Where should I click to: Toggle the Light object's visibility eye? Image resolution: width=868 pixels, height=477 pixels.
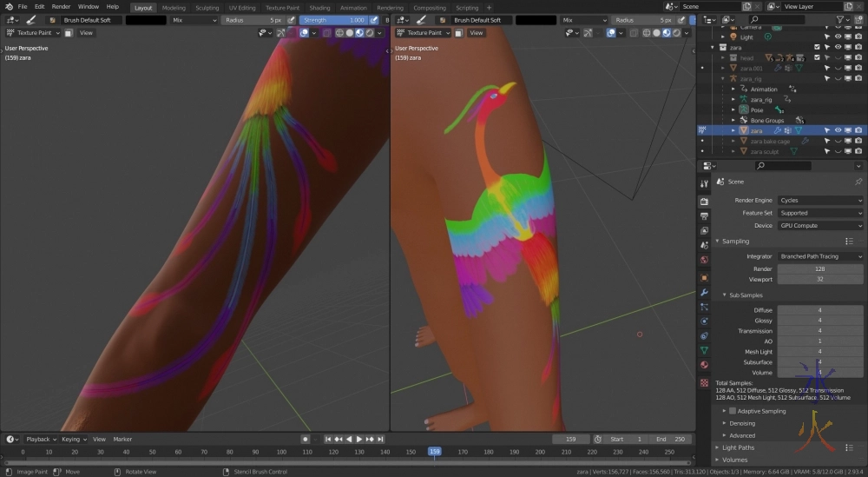(838, 37)
